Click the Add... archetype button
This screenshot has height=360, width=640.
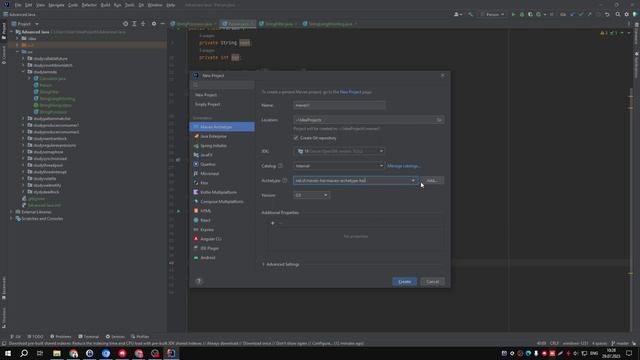432,180
